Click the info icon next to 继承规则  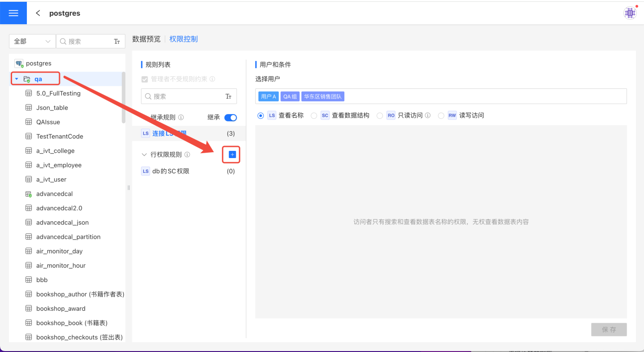pos(181,117)
